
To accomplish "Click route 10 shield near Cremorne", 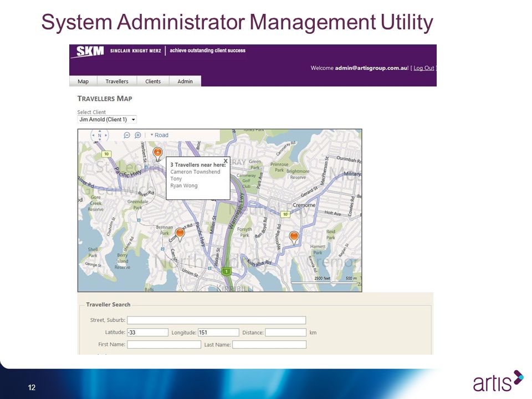I will [285, 214].
